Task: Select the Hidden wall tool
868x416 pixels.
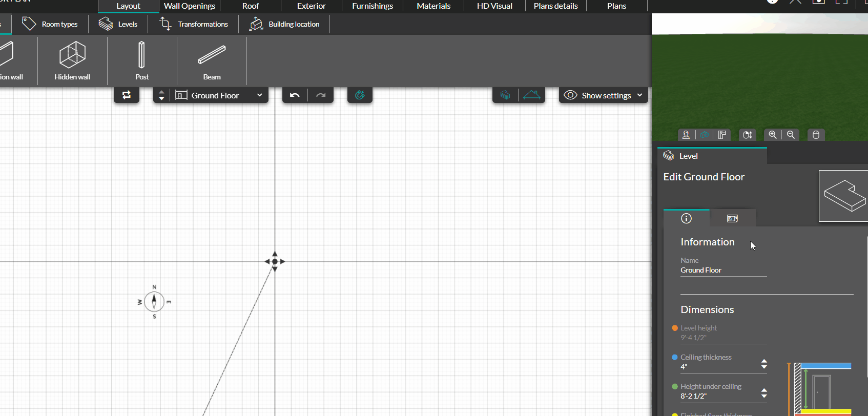Action: [x=72, y=61]
